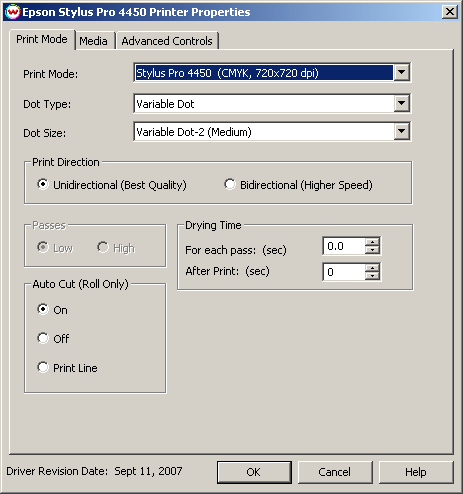Decrease the 'For each pass' drying time
The width and height of the screenshot is (463, 494).
[372, 250]
